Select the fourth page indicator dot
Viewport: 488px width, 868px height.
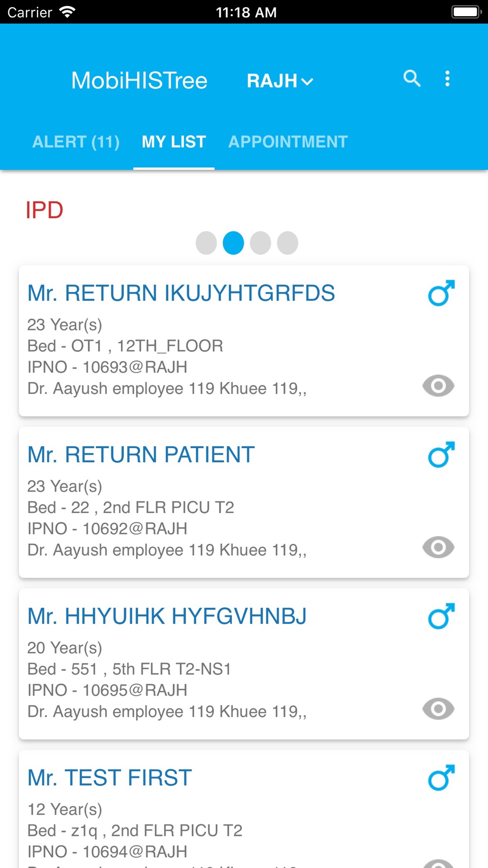[x=287, y=243]
